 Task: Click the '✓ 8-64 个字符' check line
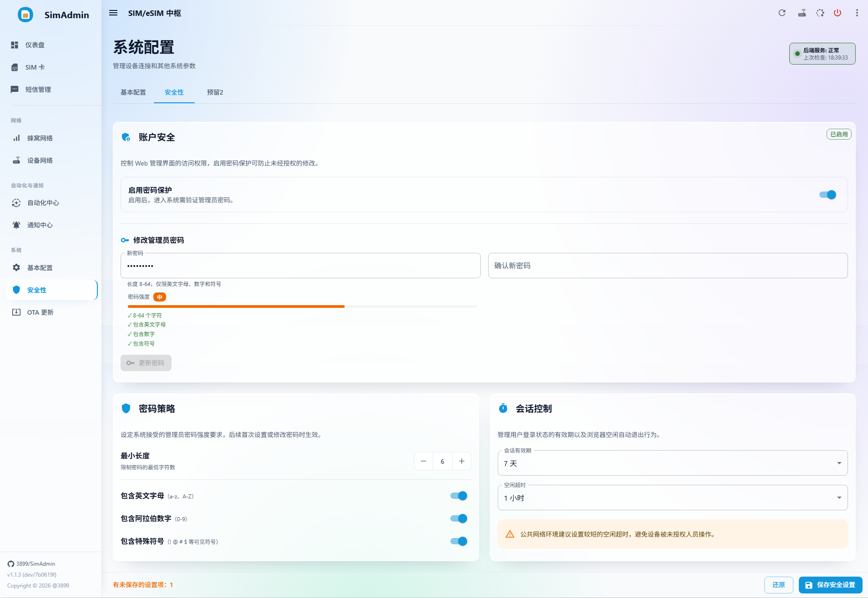pyautogui.click(x=145, y=316)
